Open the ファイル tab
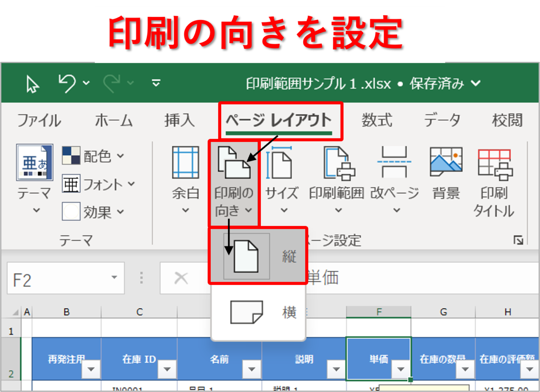Image resolution: width=540 pixels, height=392 pixels. click(39, 121)
